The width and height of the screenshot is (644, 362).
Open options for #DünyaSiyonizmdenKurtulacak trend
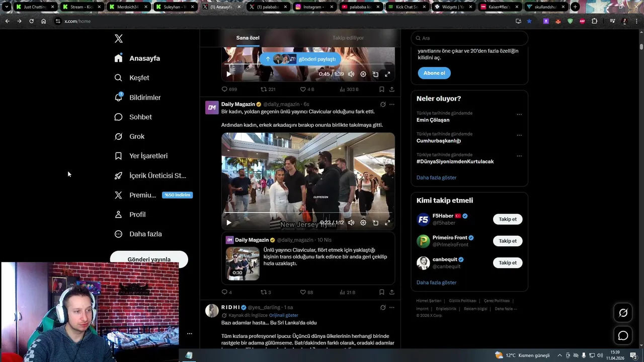(519, 156)
